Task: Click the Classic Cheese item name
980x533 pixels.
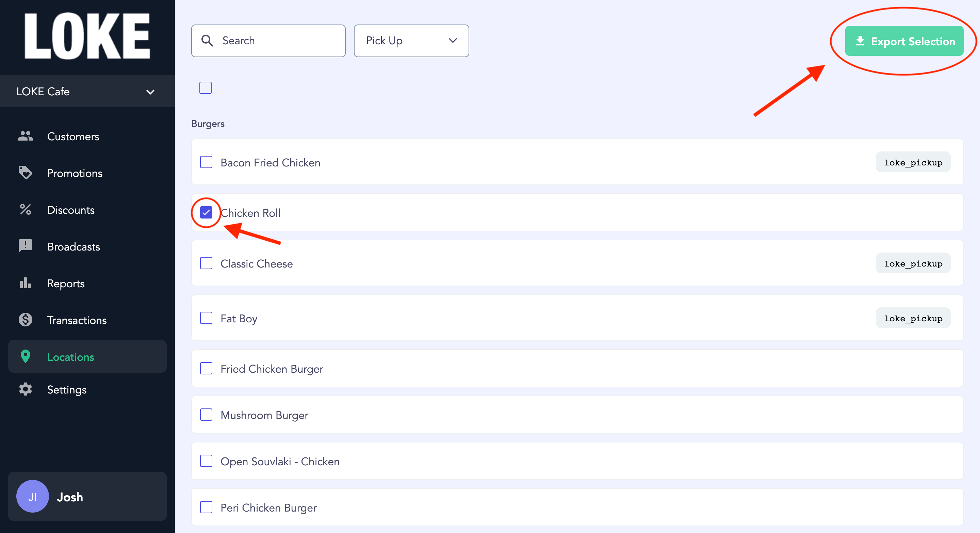Action: [257, 264]
